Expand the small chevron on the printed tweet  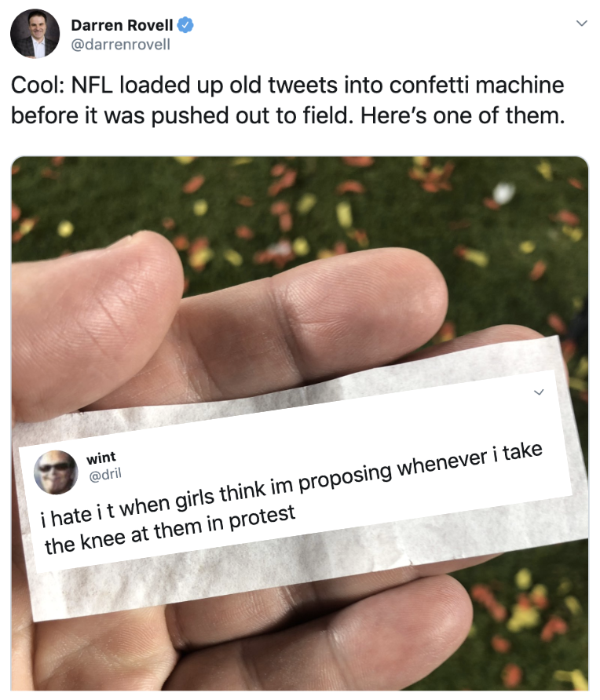coord(540,392)
